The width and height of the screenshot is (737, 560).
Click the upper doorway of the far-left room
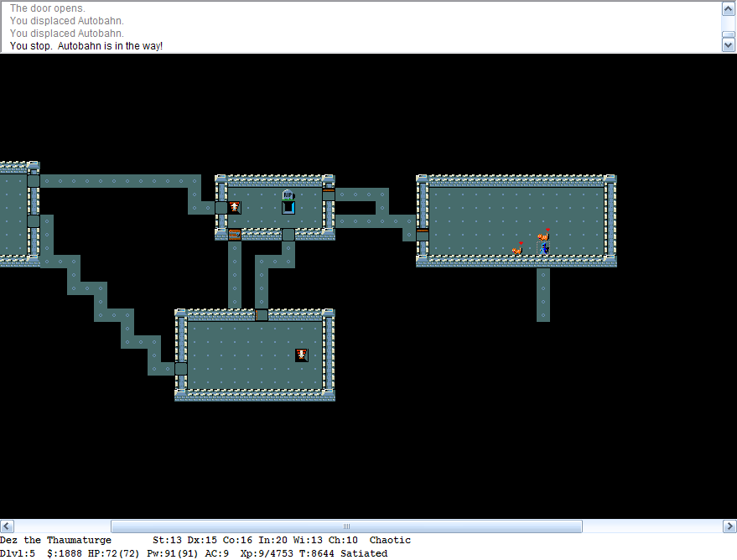[34, 181]
